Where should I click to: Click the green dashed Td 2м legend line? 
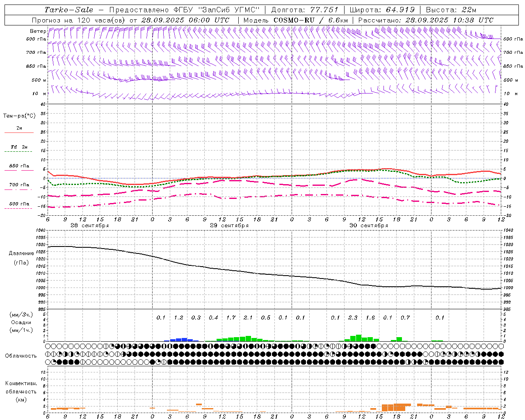click(18, 152)
